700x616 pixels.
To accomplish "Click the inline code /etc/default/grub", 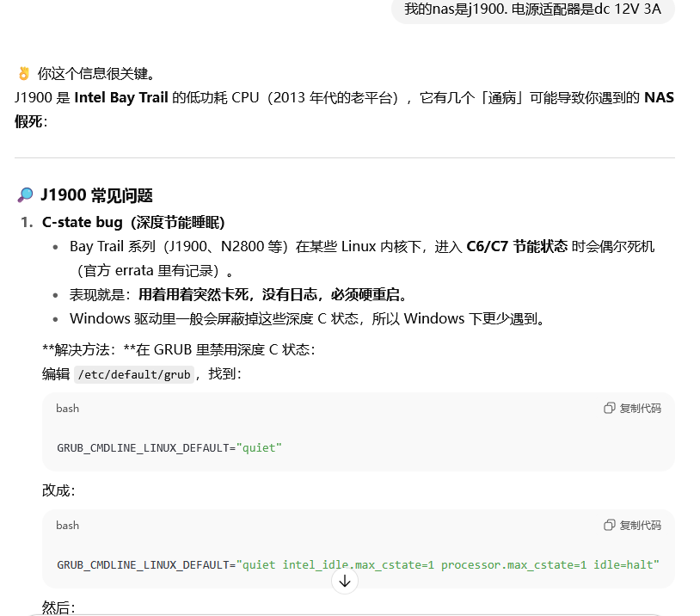I will 134,374.
